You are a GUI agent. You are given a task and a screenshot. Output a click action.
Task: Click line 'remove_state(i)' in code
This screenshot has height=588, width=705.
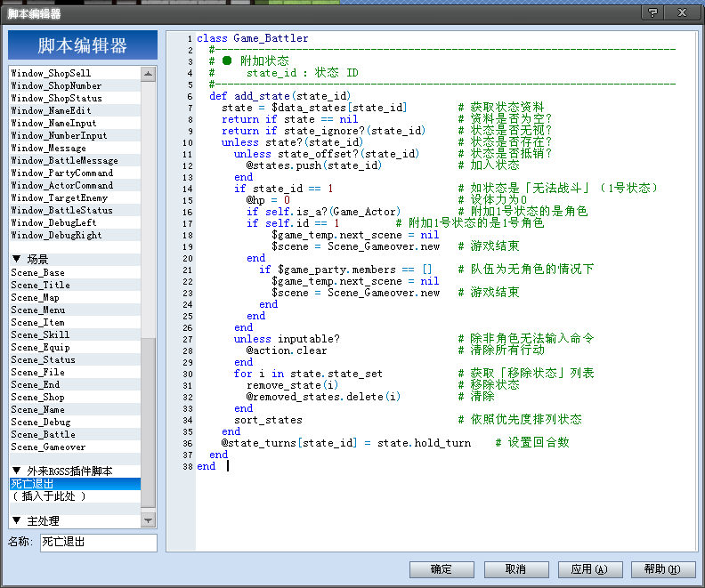[292, 385]
